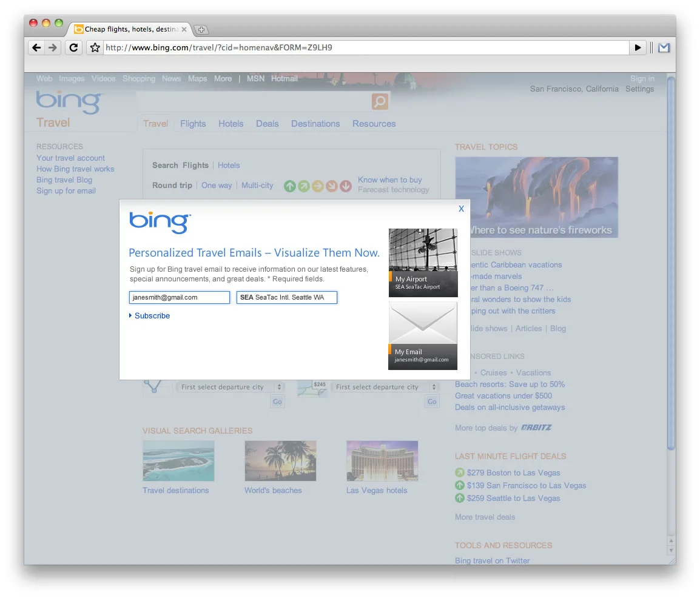Choose the One way trip option
This screenshot has width=700, height=598.
[217, 185]
